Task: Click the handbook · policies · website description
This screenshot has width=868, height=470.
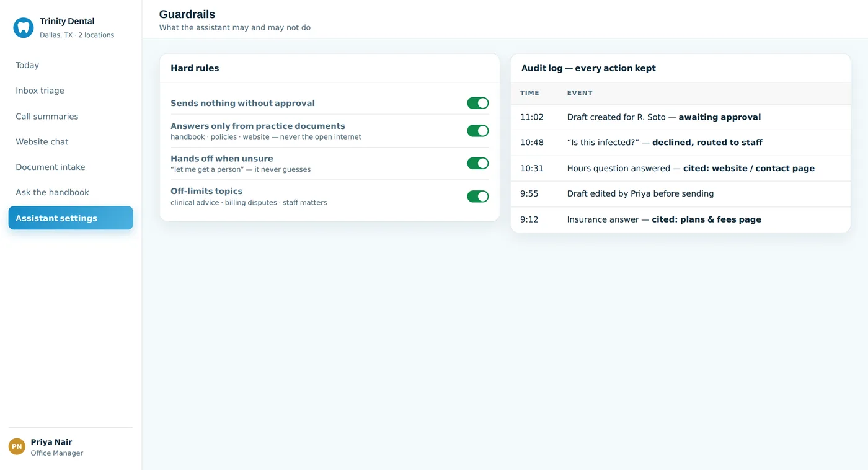Action: (x=266, y=137)
